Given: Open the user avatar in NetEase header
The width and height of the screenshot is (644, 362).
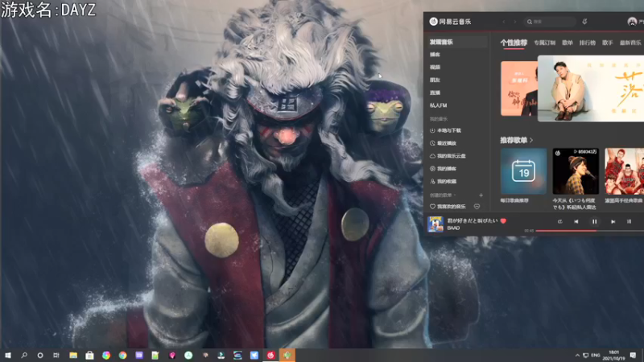Looking at the screenshot, I should pyautogui.click(x=632, y=22).
